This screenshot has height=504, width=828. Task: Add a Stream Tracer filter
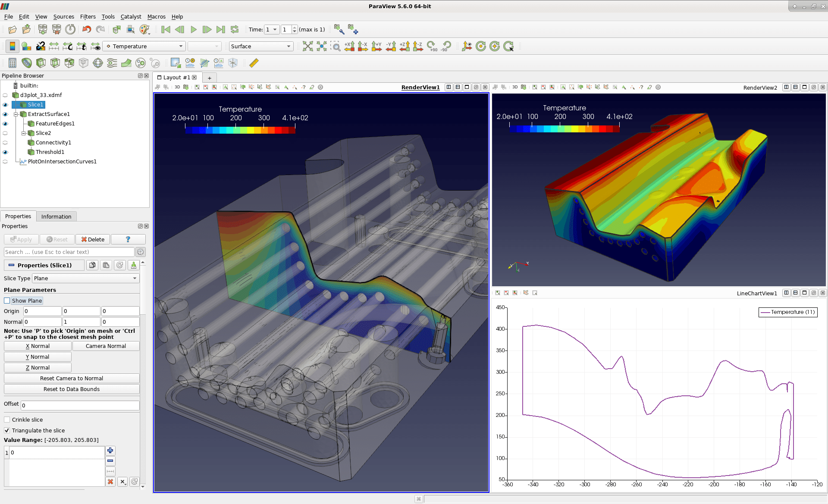point(112,63)
